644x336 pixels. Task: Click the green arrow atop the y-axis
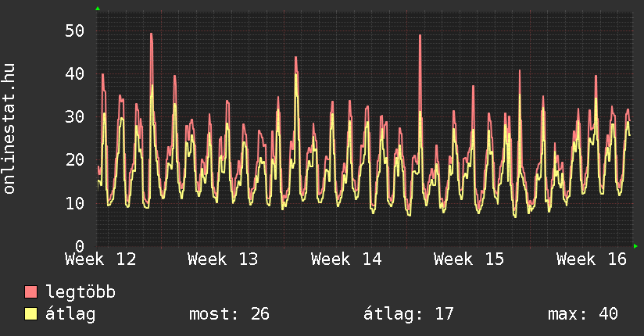click(x=97, y=9)
